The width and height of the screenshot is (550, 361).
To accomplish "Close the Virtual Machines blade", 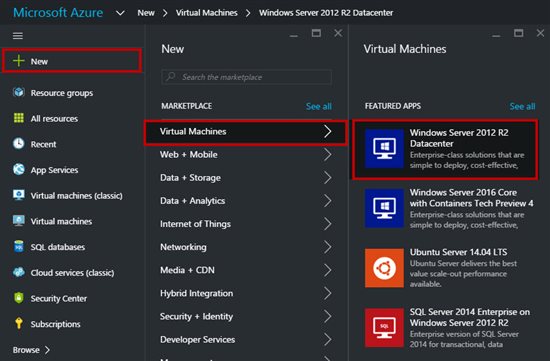I will pyautogui.click(x=541, y=33).
